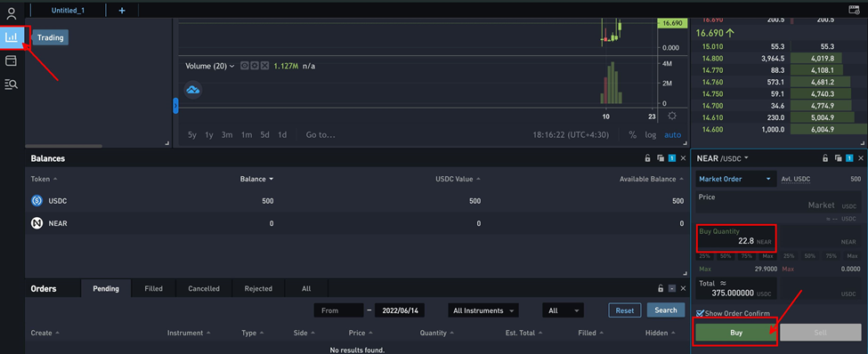Viewport: 868px width, 354px height.
Task: Collapse the Orders panel with minus icon
Action: coord(672,289)
